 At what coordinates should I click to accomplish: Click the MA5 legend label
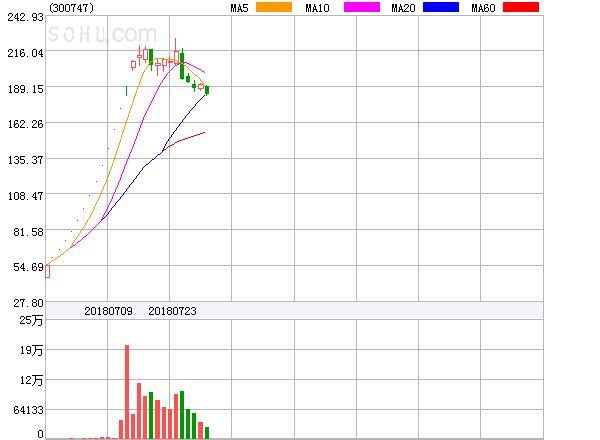pyautogui.click(x=239, y=8)
